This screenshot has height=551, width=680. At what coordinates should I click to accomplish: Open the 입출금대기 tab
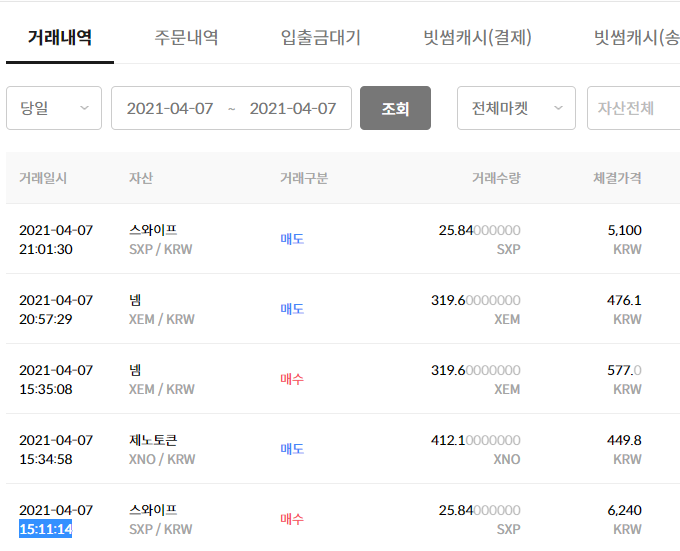320,38
